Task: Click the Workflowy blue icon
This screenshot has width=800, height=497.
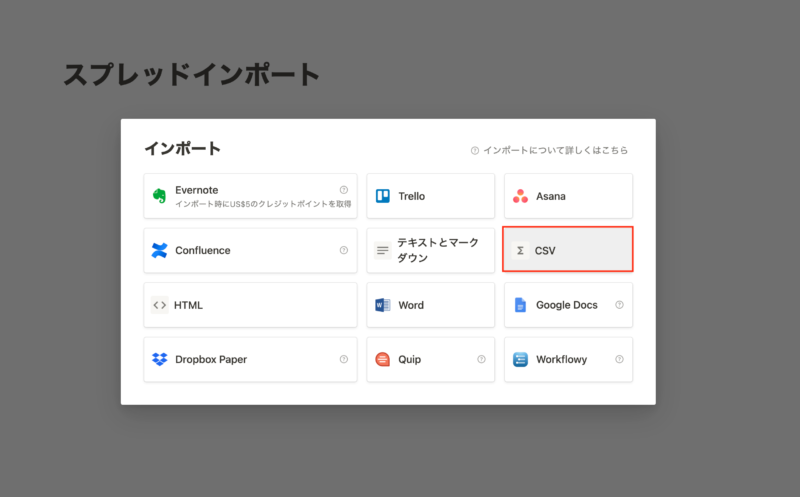Action: [520, 359]
